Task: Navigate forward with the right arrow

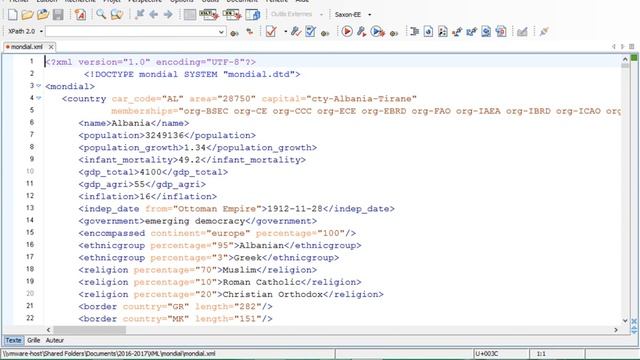Action: pyautogui.click(x=168, y=15)
